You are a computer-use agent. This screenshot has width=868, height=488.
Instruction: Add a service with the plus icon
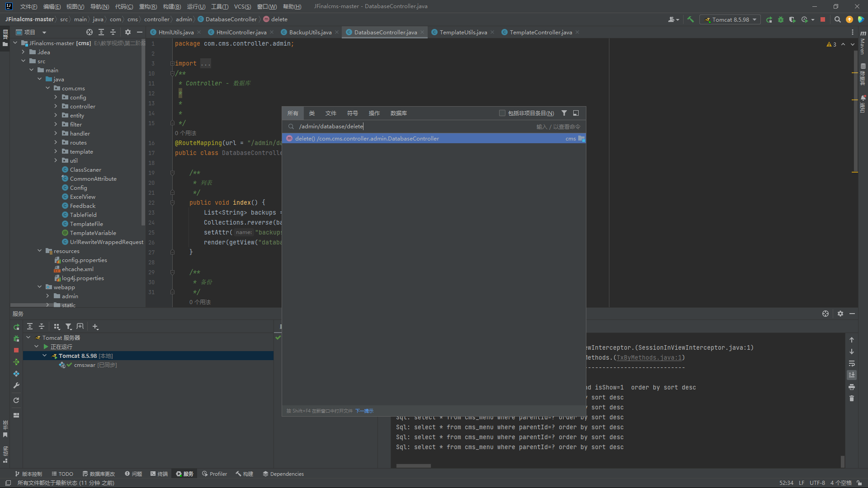pos(95,327)
